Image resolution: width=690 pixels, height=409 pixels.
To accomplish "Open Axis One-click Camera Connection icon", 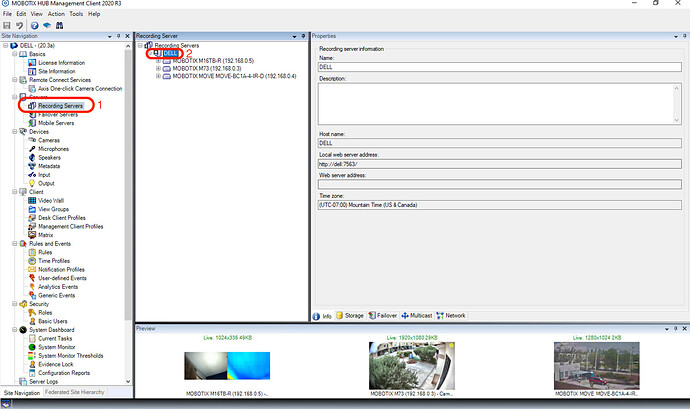I will tap(32, 88).
